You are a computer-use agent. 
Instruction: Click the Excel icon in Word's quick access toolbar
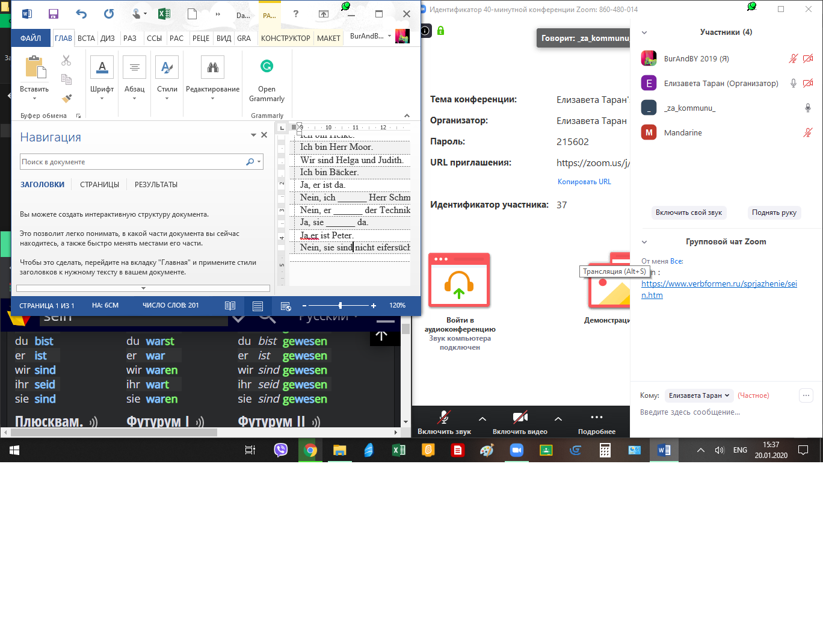164,14
